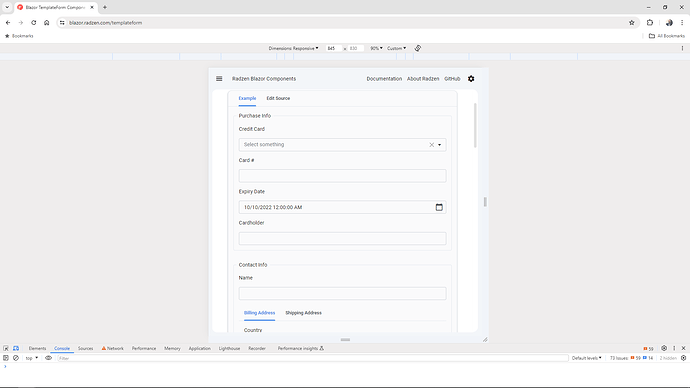Image resolution: width=690 pixels, height=388 pixels.
Task: Click the Cardholder input field
Action: coord(342,238)
